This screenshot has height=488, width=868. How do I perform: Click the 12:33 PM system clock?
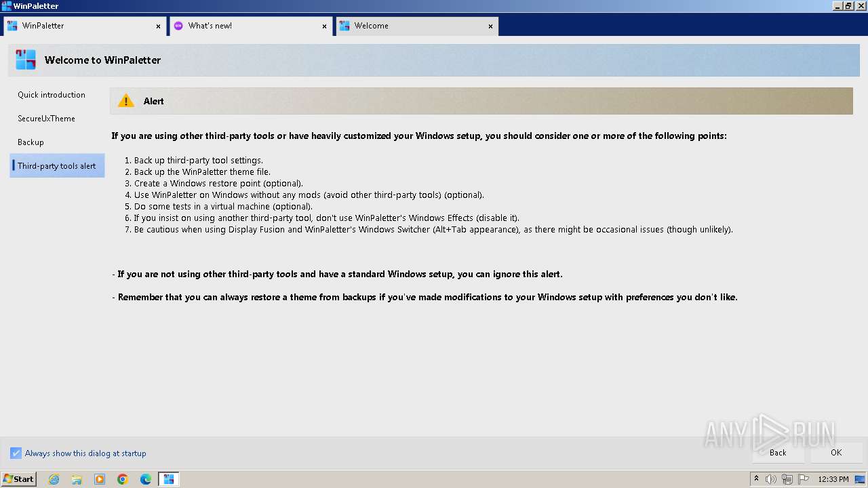(x=833, y=479)
